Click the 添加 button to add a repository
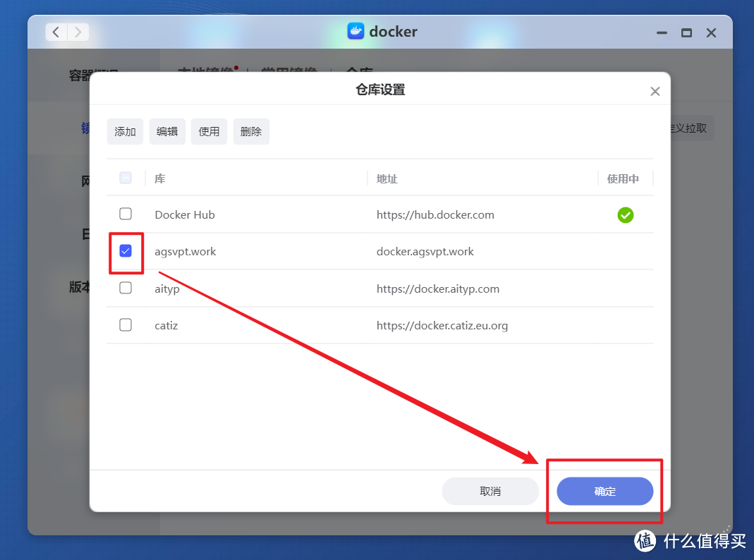 pyautogui.click(x=125, y=131)
